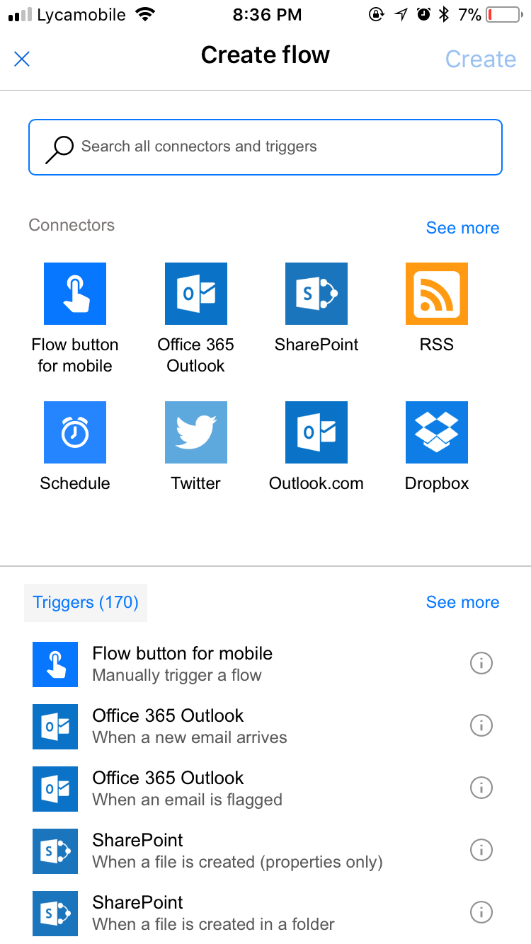Select the Schedule connector icon

click(75, 432)
